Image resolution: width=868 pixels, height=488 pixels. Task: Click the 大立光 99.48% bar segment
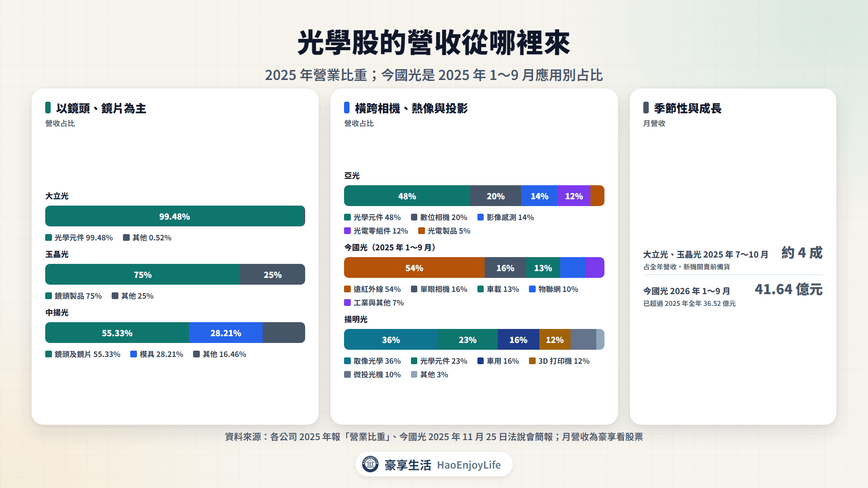[x=175, y=216]
